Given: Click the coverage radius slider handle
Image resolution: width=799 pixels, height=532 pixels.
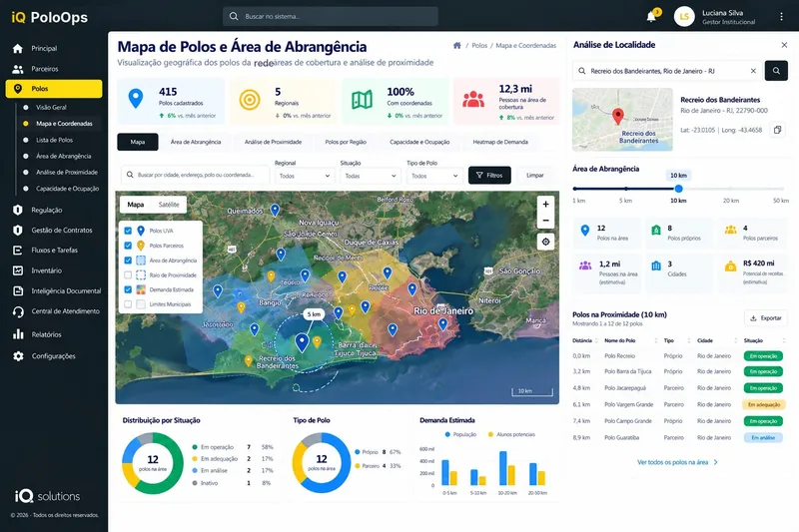Looking at the screenshot, I should click(678, 189).
